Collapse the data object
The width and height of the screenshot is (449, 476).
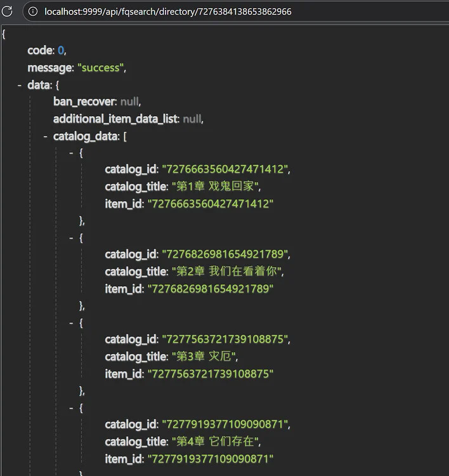click(x=20, y=85)
